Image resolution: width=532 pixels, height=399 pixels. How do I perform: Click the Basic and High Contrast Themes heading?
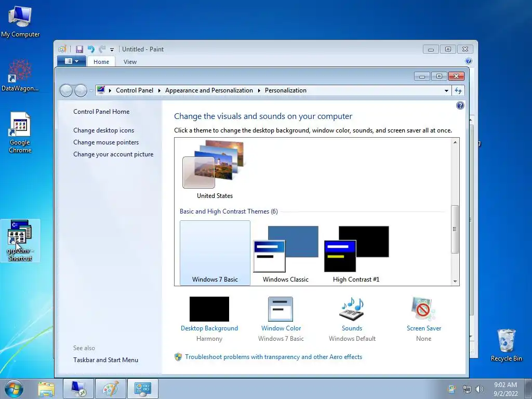coord(229,211)
